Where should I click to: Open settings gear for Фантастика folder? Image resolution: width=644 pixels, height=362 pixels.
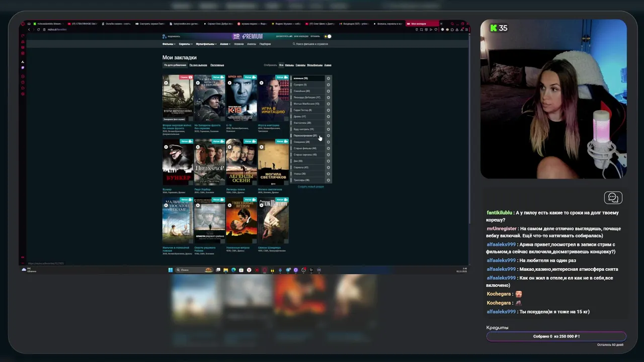tap(328, 123)
